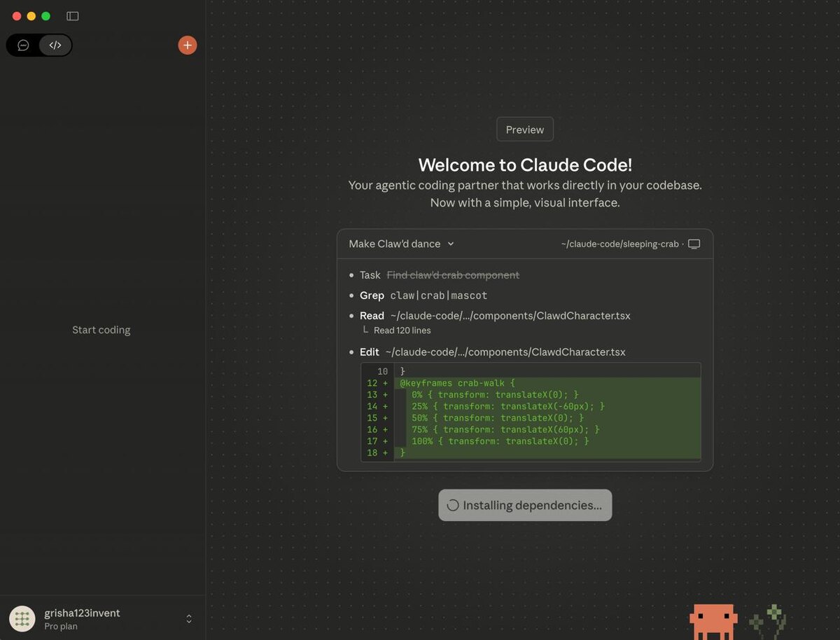The image size is (840, 640).
Task: Click the account avatar icon
Action: click(x=22, y=619)
